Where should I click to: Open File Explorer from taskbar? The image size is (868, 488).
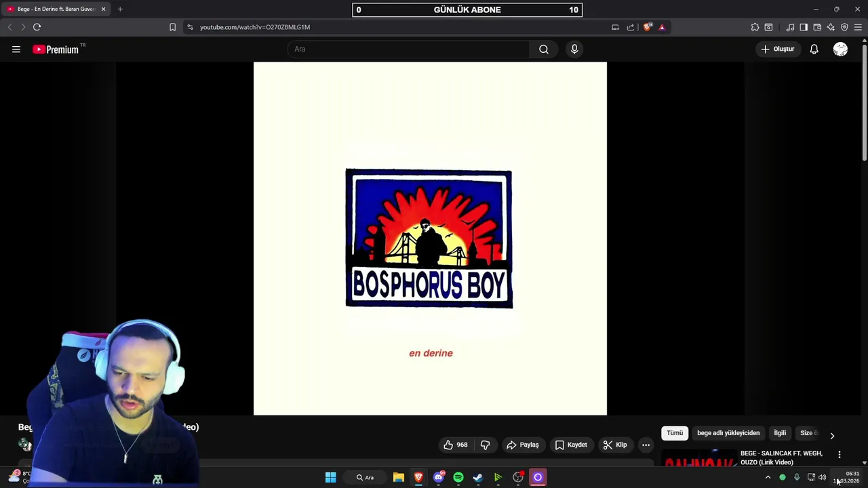click(x=399, y=477)
